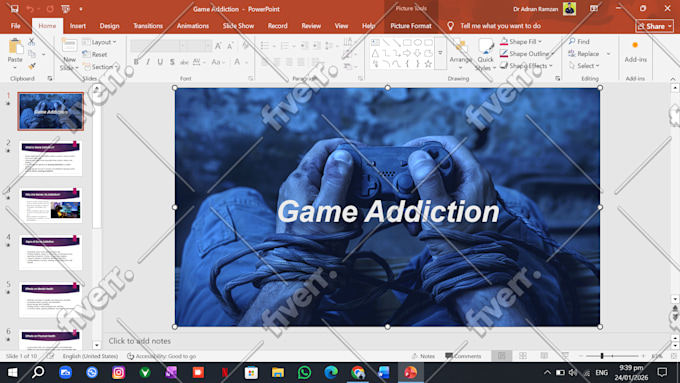680x383 pixels.
Task: Save the presentation from the quick access toolbar
Action: click(x=14, y=9)
